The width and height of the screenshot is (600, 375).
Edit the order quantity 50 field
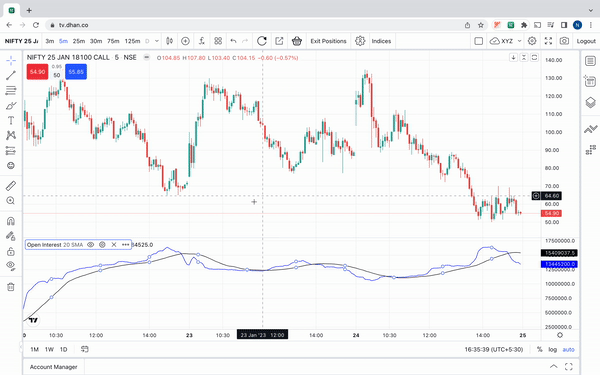(57, 75)
